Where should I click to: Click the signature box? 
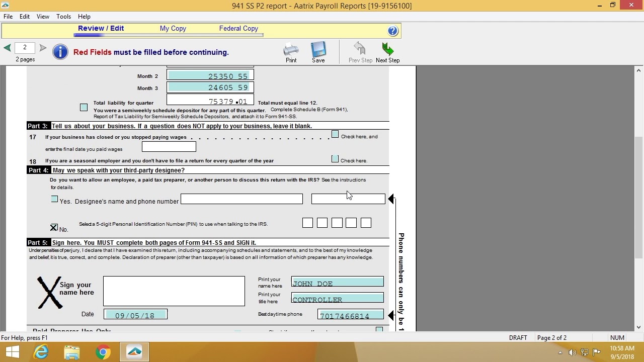174,291
